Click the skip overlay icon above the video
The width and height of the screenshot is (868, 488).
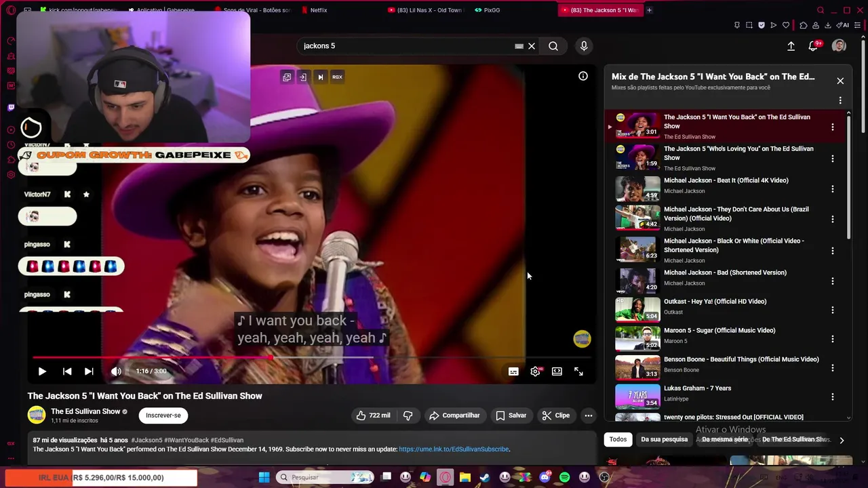click(320, 77)
